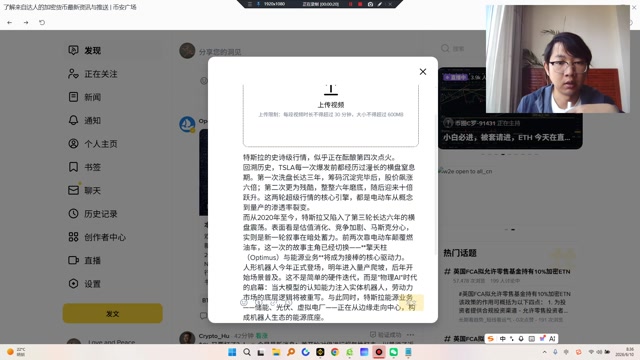The height and width of the screenshot is (360, 640).
Task: Click the Sogou IME logo
Action: coord(491,339)
